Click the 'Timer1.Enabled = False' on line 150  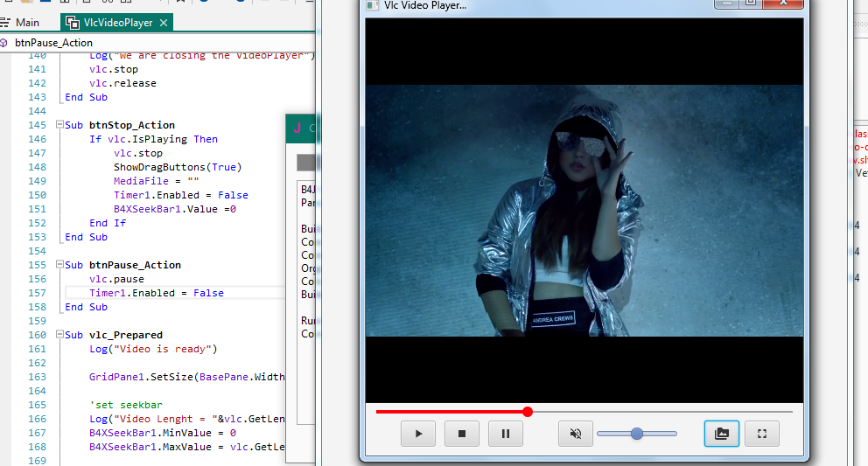tap(181, 195)
